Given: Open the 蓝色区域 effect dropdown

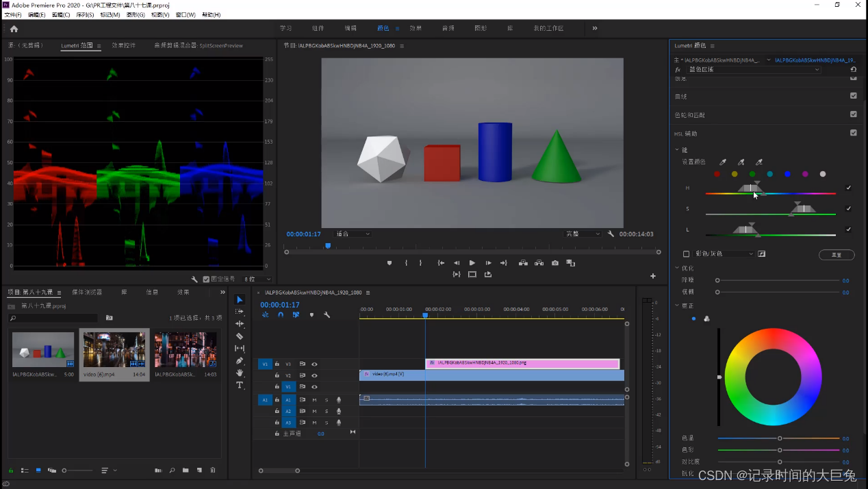Looking at the screenshot, I should tap(753, 70).
